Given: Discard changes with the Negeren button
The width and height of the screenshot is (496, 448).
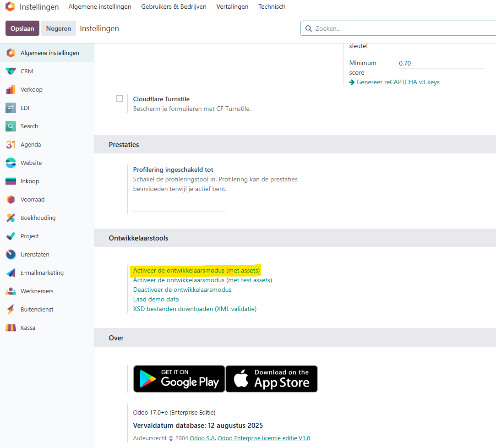Looking at the screenshot, I should [x=59, y=28].
